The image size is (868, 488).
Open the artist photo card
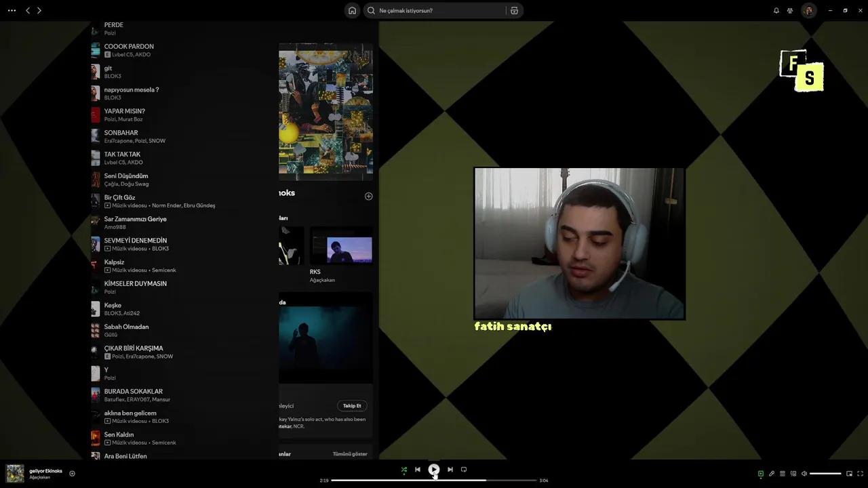325,338
